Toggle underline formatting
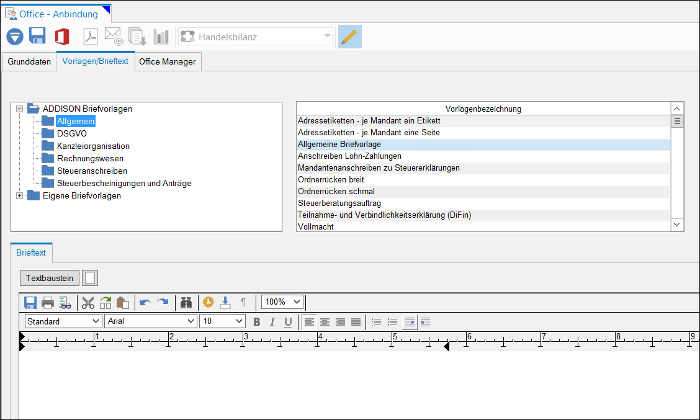 pos(288,322)
